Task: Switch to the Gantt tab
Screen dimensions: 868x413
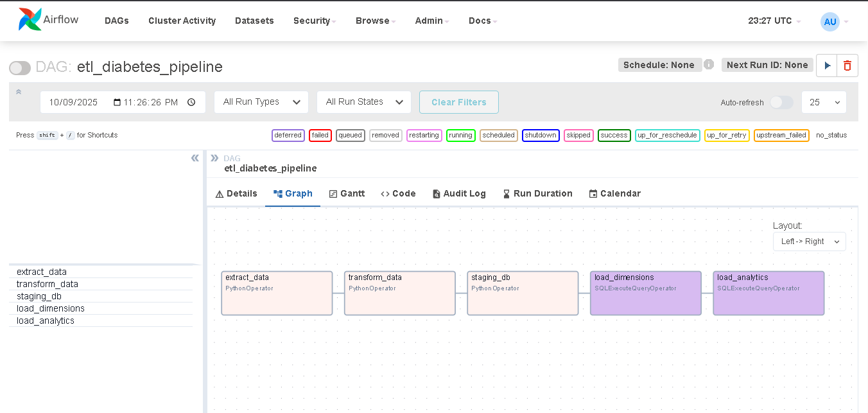Action: pyautogui.click(x=347, y=193)
